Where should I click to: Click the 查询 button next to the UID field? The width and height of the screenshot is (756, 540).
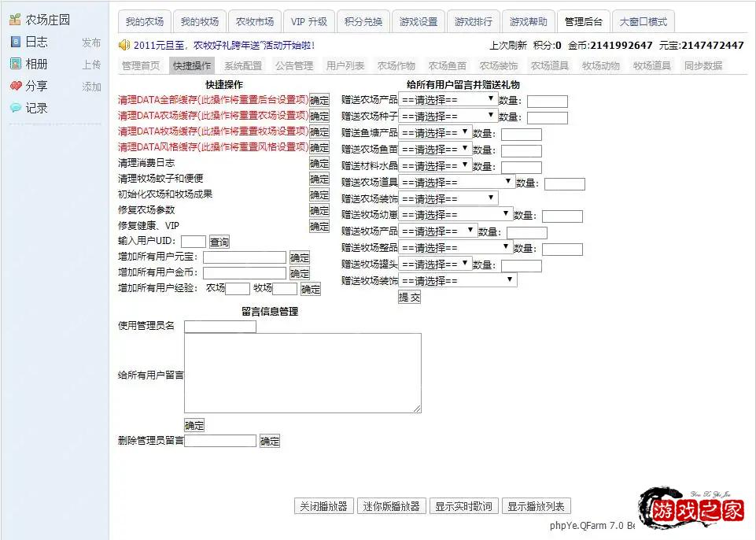[x=218, y=241]
